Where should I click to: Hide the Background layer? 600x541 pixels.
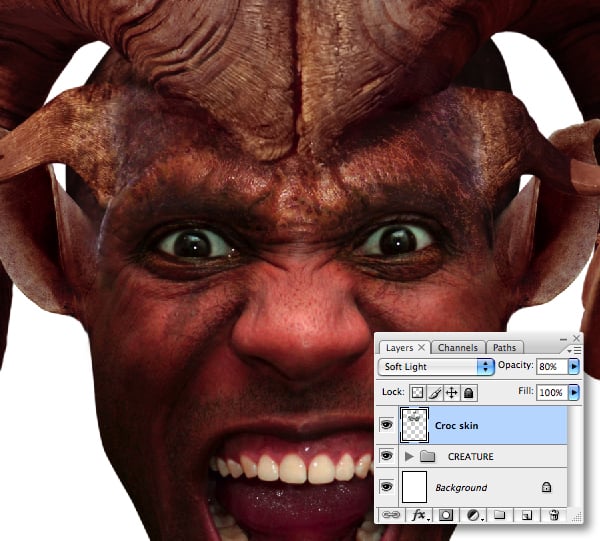point(386,487)
